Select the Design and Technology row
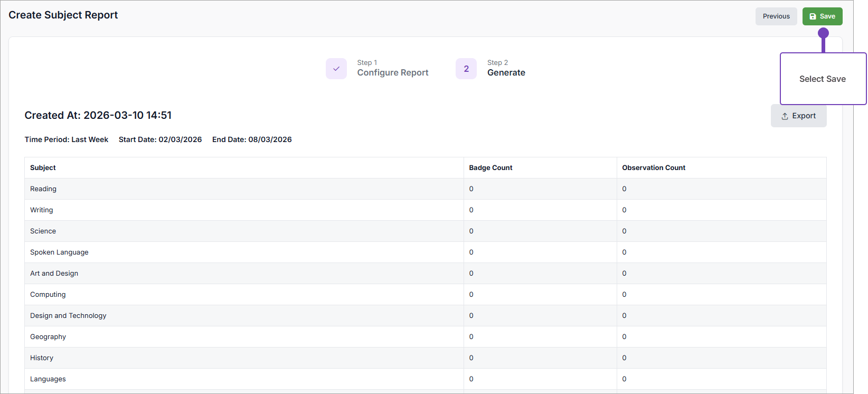Viewport: 868px width, 394px height. pos(68,316)
